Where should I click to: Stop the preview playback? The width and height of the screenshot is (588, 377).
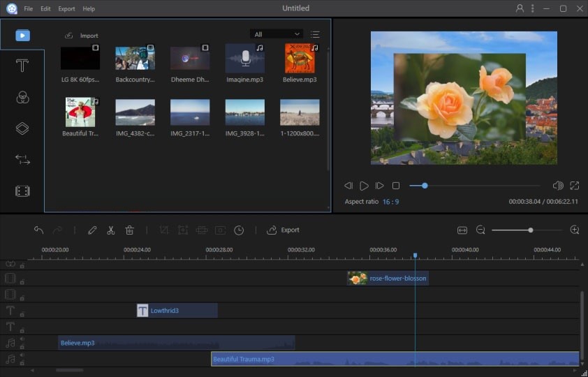pyautogui.click(x=396, y=186)
